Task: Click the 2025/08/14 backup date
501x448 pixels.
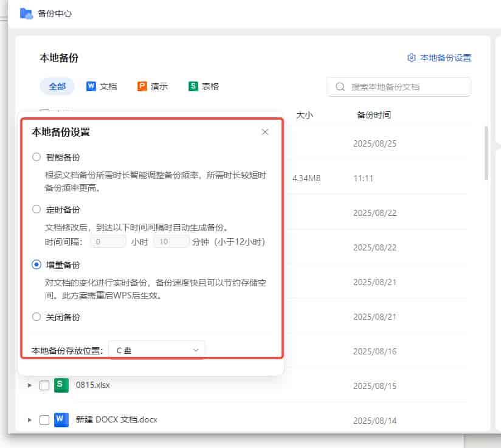Action: (x=375, y=421)
